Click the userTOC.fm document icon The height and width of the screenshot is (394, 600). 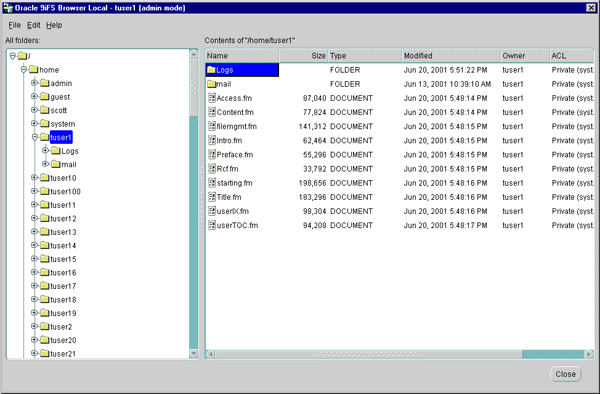[x=212, y=225]
